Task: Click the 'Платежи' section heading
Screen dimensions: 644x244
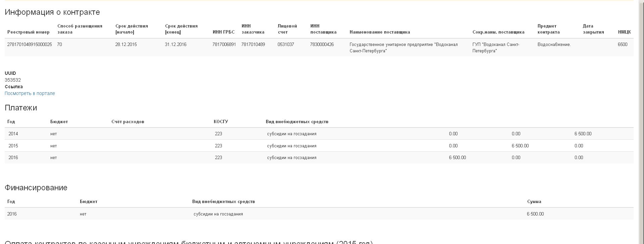Action: point(21,108)
